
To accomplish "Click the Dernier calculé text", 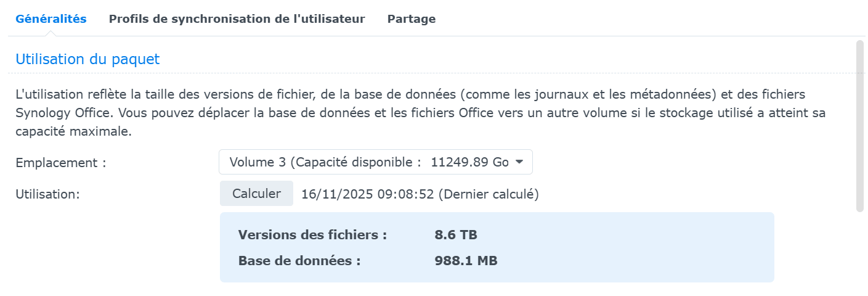I will coord(489,194).
